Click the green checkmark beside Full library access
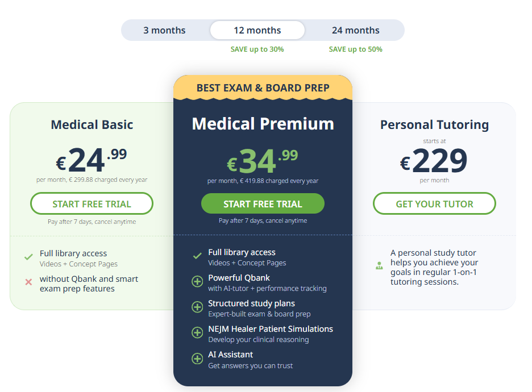 tap(27, 256)
